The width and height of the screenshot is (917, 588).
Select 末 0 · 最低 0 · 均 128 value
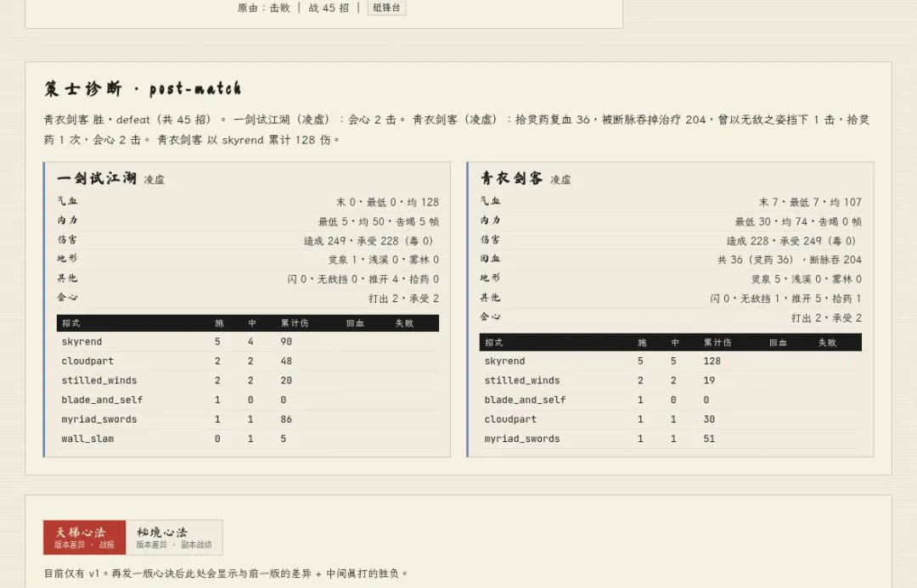pos(387,202)
